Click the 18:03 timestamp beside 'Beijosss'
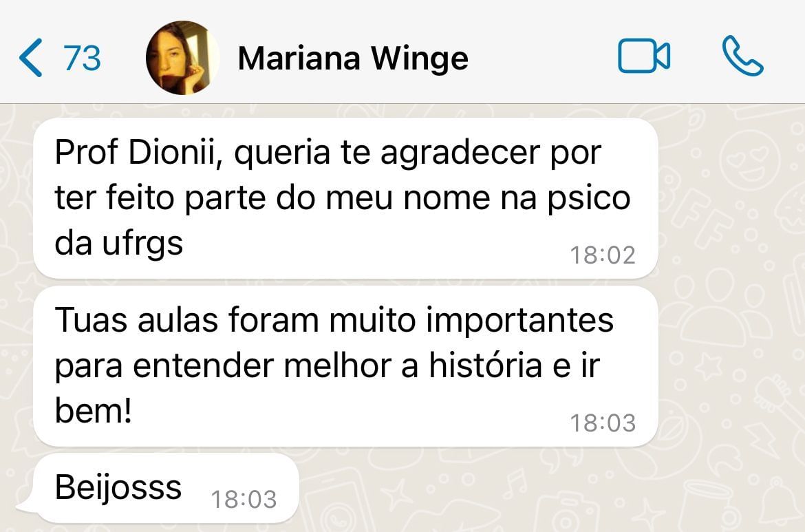805x532 pixels. click(244, 499)
